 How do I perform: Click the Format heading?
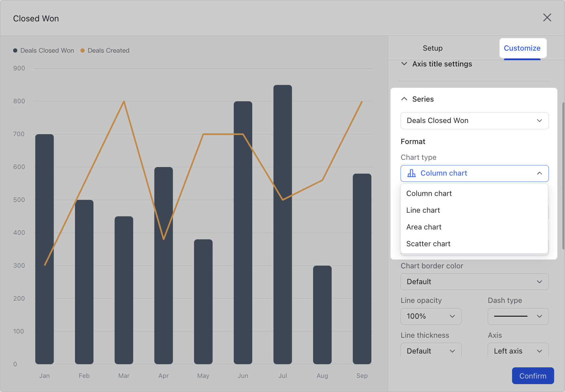(413, 142)
